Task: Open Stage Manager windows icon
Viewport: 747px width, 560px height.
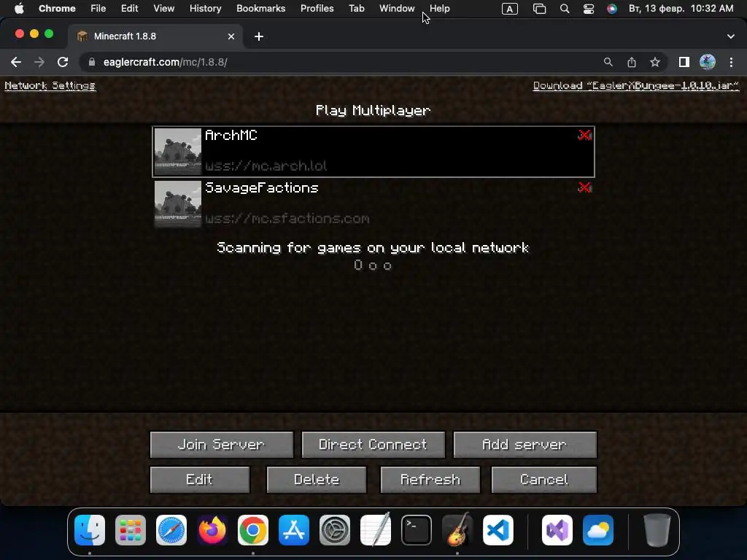Action: pos(539,9)
